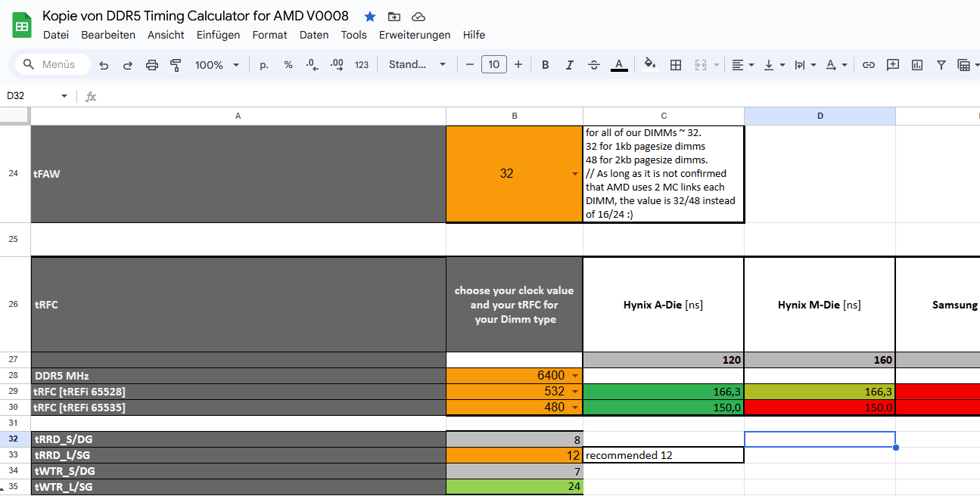The width and height of the screenshot is (980, 496).
Task: Open the name box dropdown arrow
Action: (64, 96)
